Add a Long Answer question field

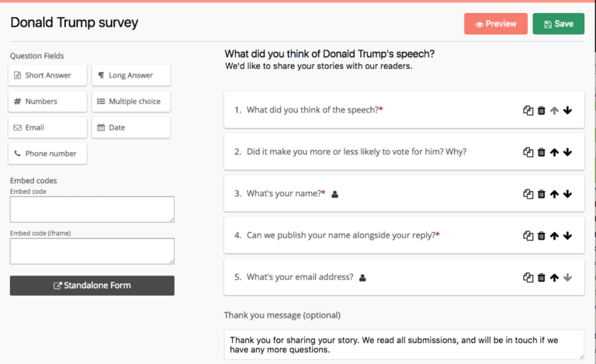point(131,75)
